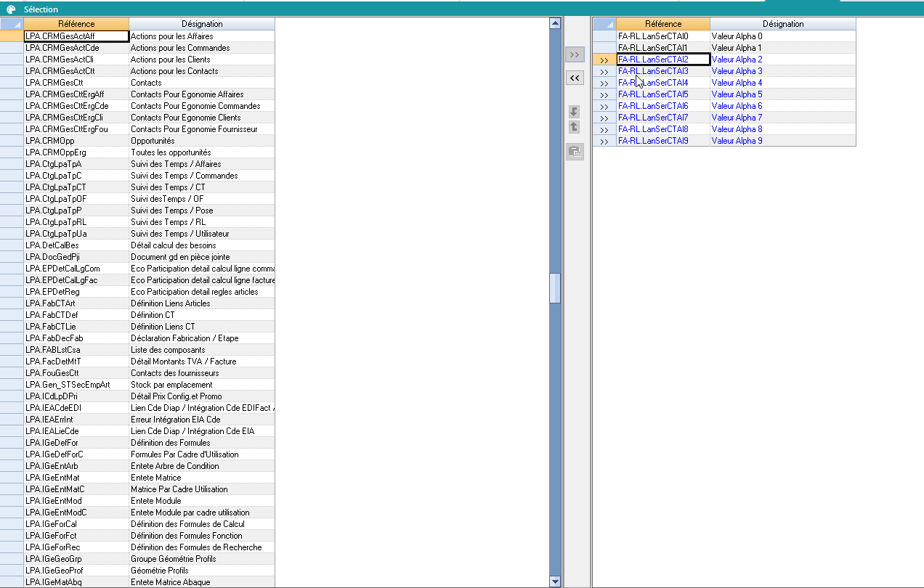Sort left grid by Référence column header
The width and height of the screenshot is (924, 588).
pos(76,24)
